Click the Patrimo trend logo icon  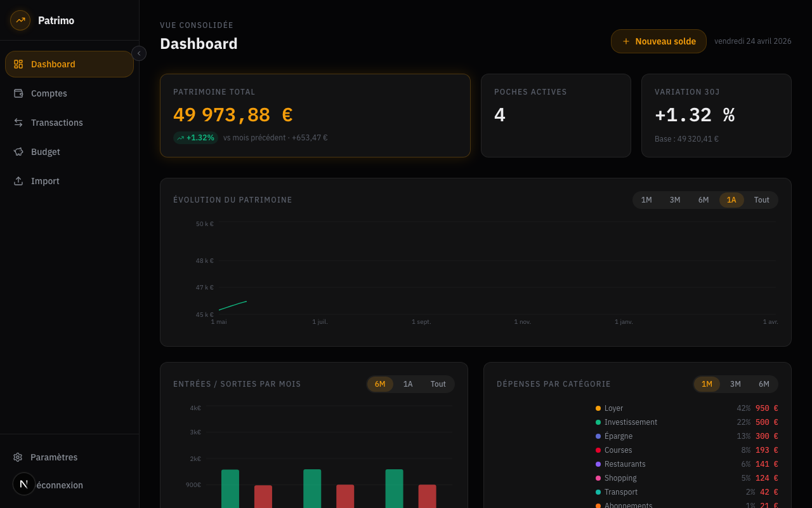pos(20,20)
